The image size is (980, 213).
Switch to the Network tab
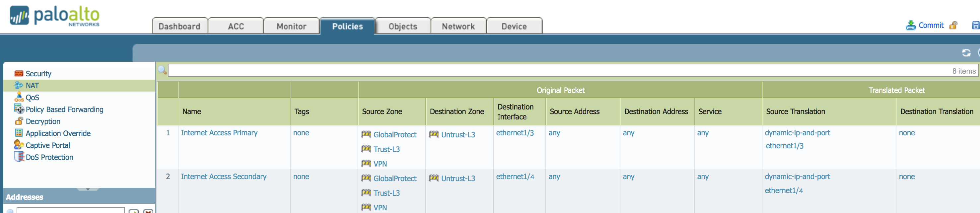point(458,26)
